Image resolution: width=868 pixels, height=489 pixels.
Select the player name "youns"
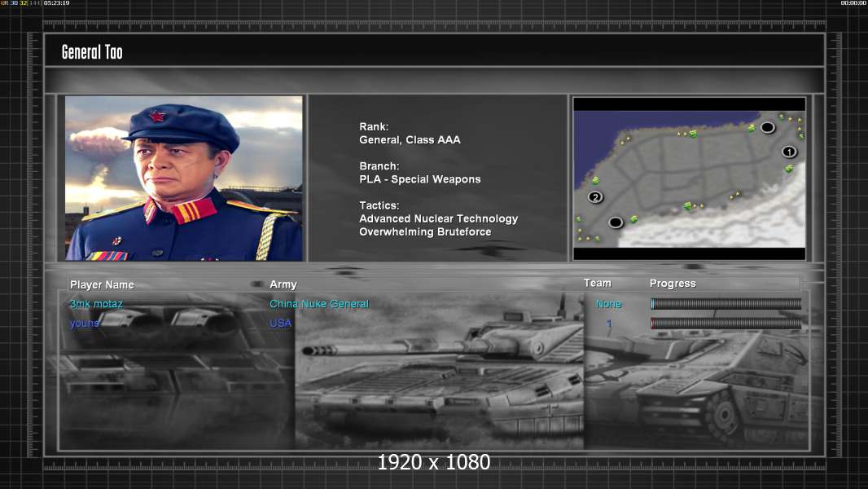(84, 323)
